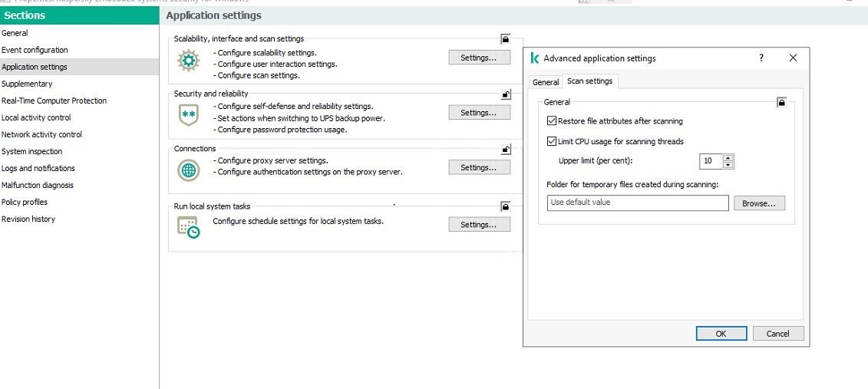868x389 pixels.
Task: Toggle the Connections section lock icon
Action: coord(506,150)
